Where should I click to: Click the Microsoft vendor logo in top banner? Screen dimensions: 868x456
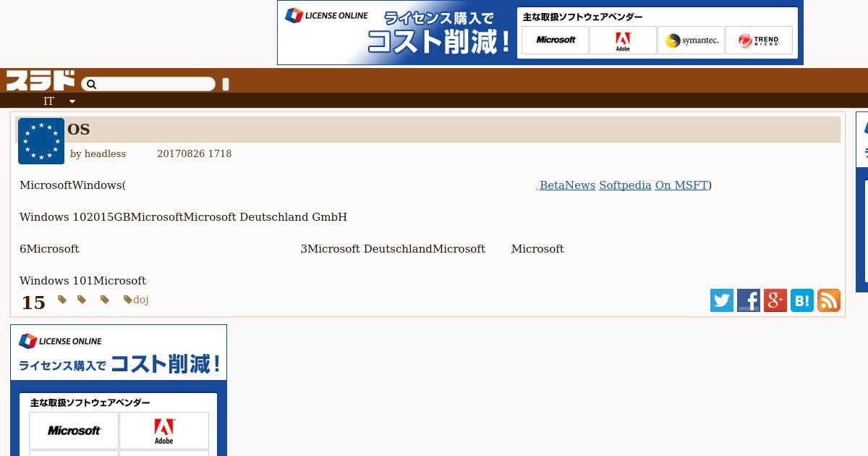coord(556,41)
